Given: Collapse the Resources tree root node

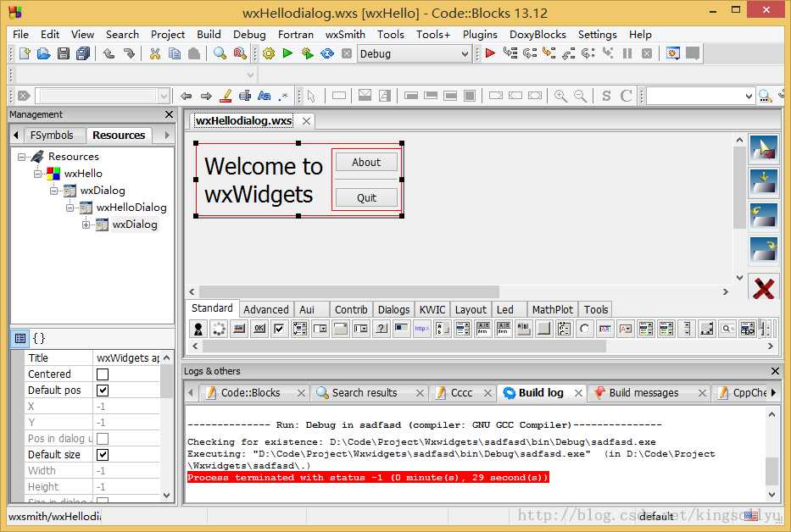Looking at the screenshot, I should tap(22, 157).
